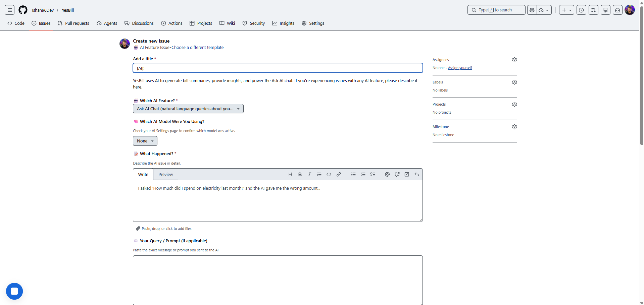The width and height of the screenshot is (644, 305).
Task: Click the Your Query / Prompt text area
Action: coord(278,280)
